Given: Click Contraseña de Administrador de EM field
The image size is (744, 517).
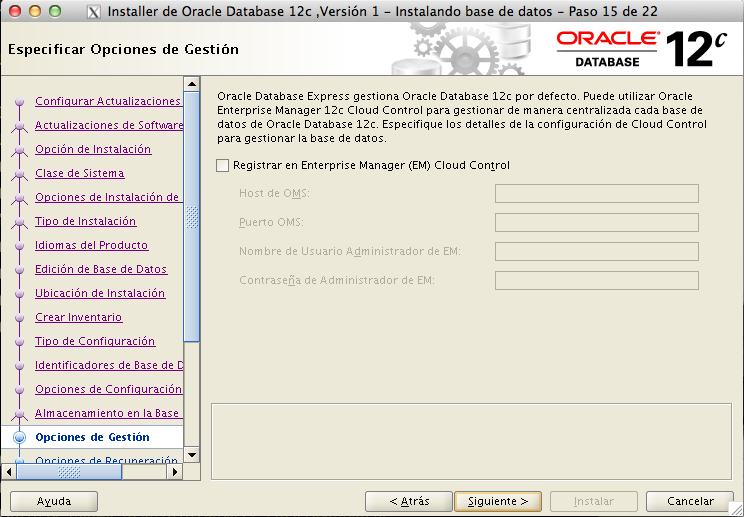Looking at the screenshot, I should [x=596, y=280].
